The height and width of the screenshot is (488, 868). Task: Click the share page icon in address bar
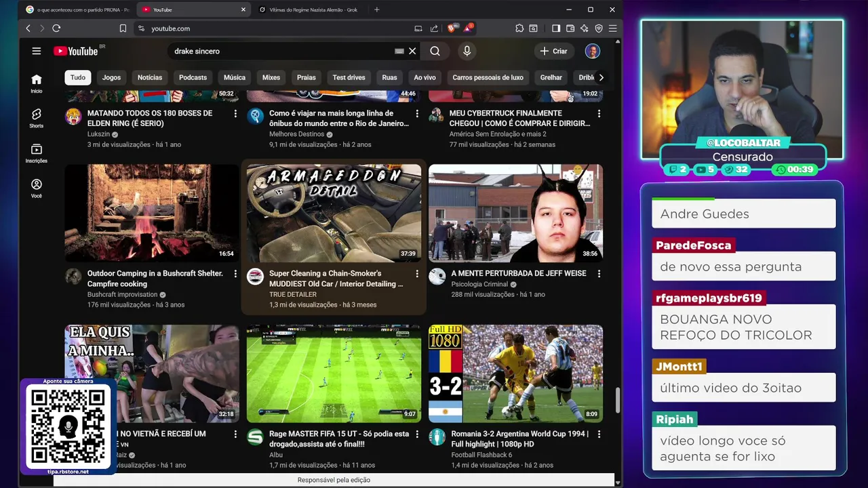coord(434,28)
